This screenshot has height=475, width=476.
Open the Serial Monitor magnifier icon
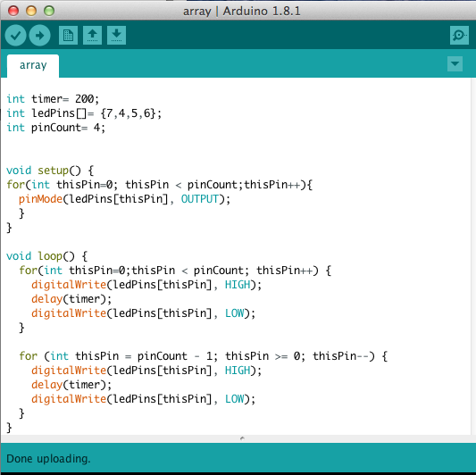(459, 36)
